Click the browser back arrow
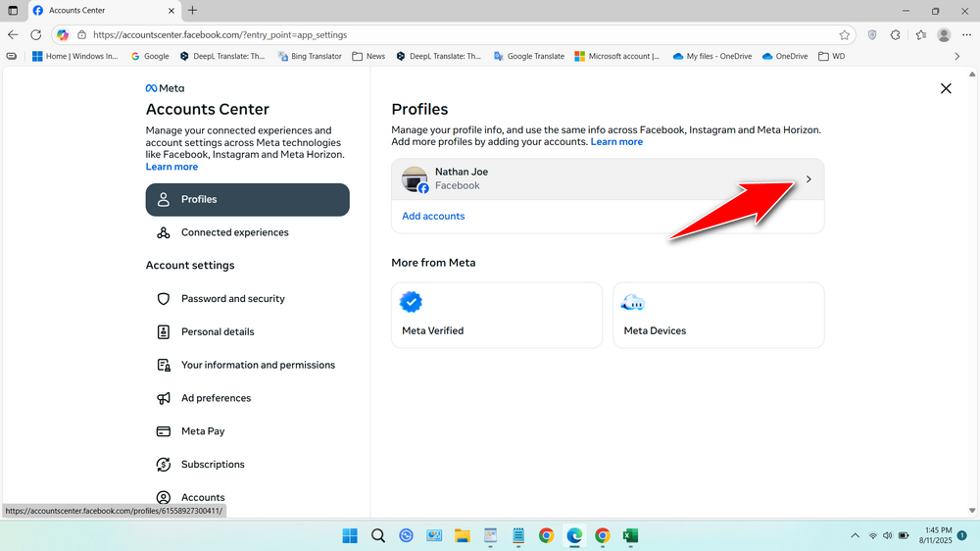 (x=13, y=35)
